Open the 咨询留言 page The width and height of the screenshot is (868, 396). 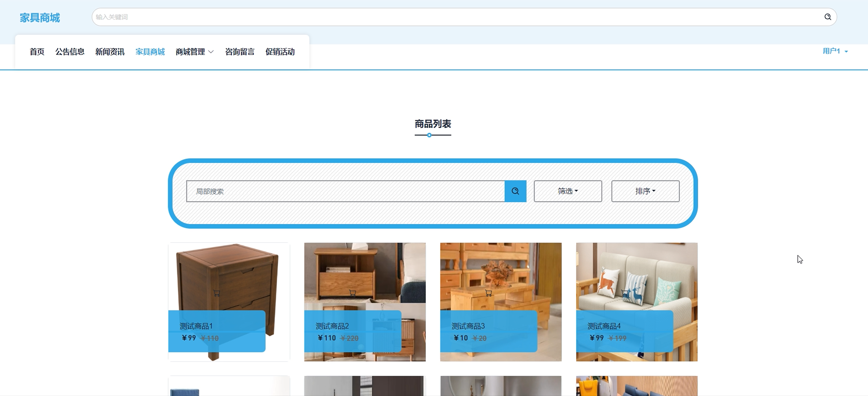click(239, 52)
